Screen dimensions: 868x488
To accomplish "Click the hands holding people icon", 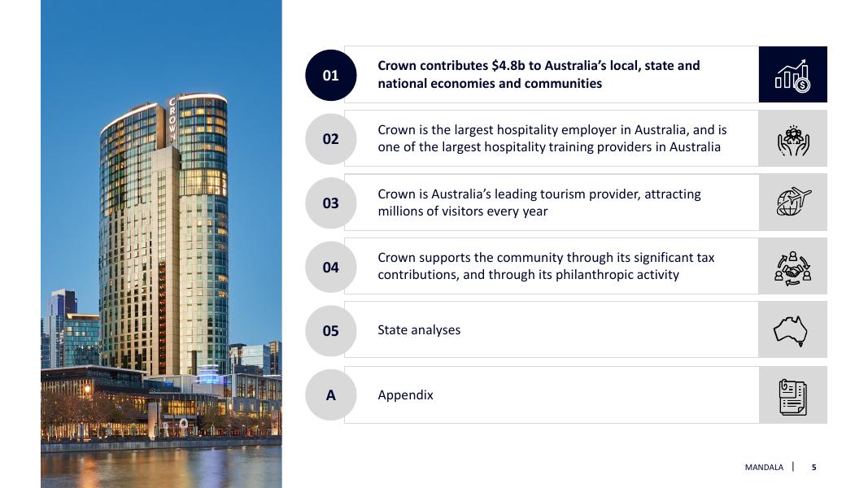I will click(x=792, y=139).
